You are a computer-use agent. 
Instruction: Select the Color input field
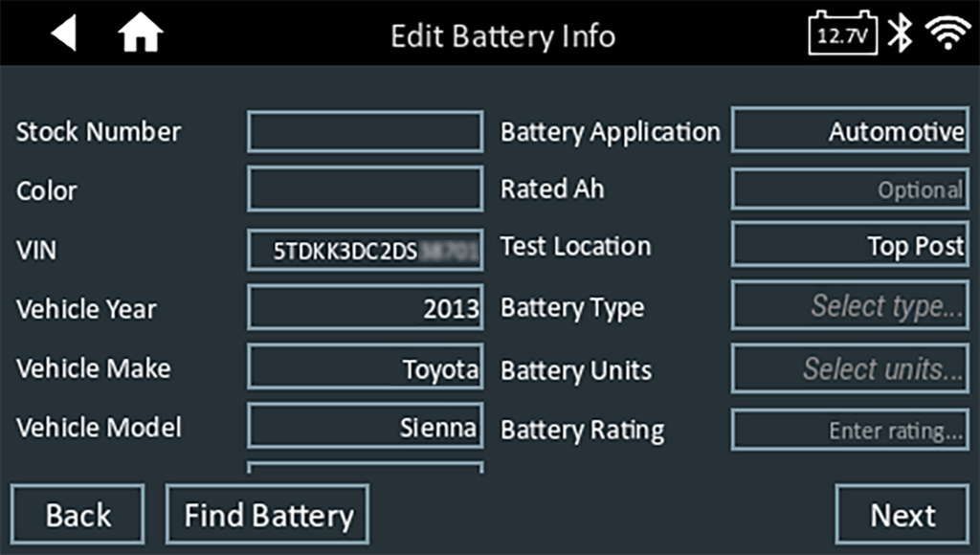tap(365, 189)
